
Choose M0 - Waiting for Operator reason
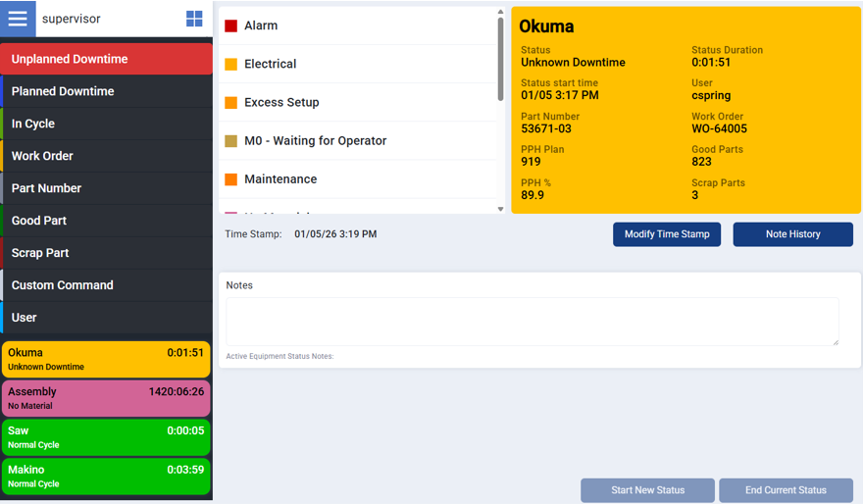click(358, 141)
